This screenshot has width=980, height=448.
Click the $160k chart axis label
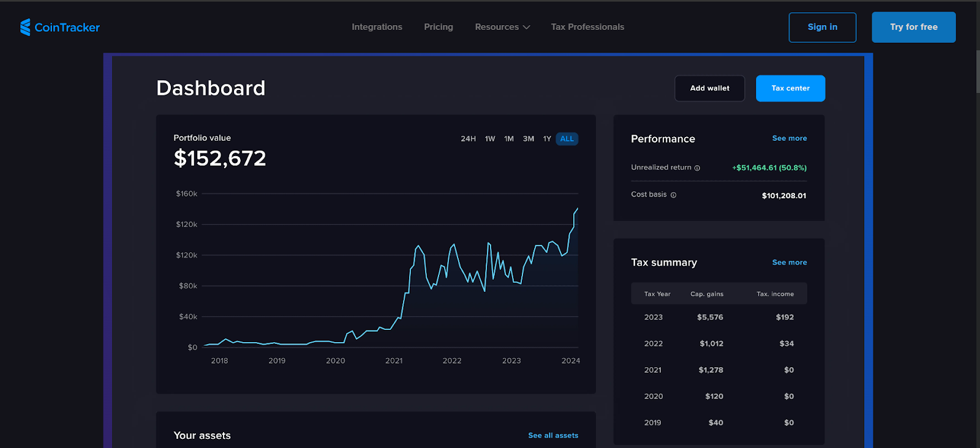pyautogui.click(x=187, y=194)
